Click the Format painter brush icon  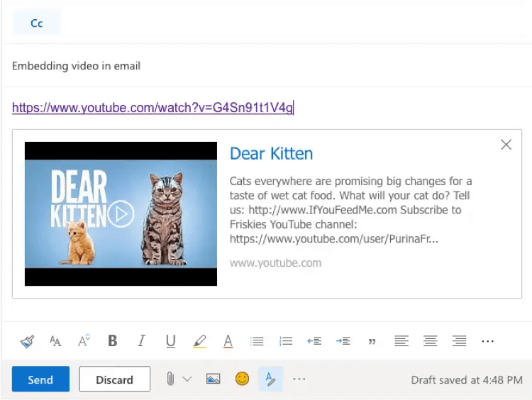pos(27,341)
